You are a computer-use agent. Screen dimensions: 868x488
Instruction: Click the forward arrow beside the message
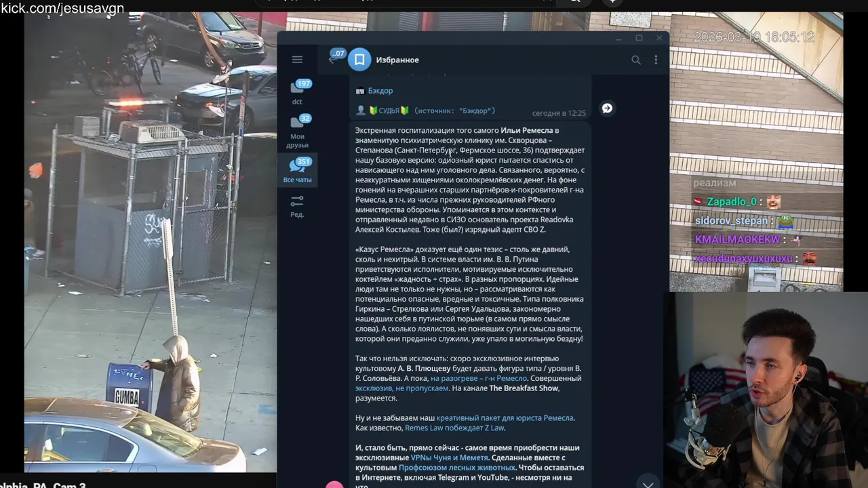607,108
